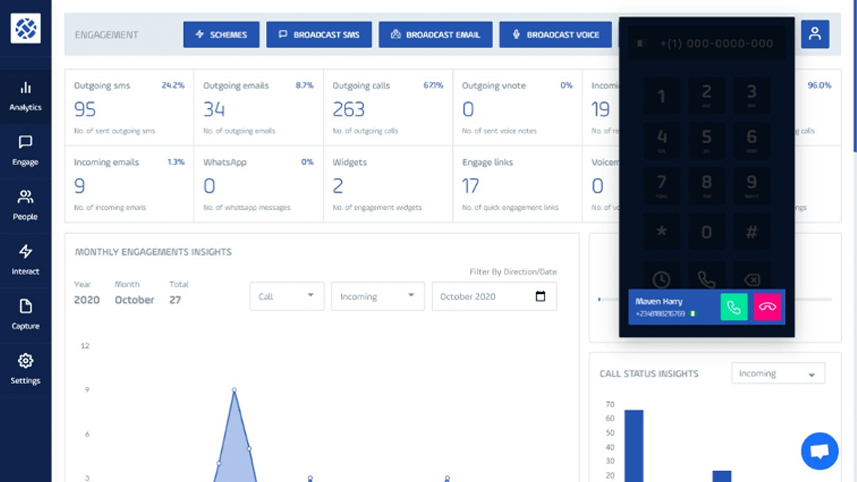This screenshot has width=857, height=482.
Task: Dial digit 1 on the keypad
Action: point(661,96)
